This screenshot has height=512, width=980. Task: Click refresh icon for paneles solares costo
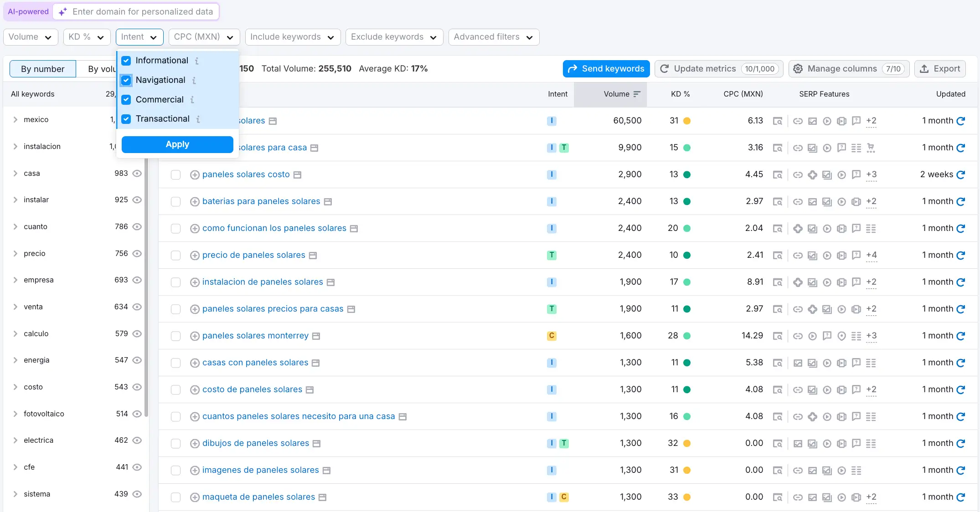(x=961, y=174)
